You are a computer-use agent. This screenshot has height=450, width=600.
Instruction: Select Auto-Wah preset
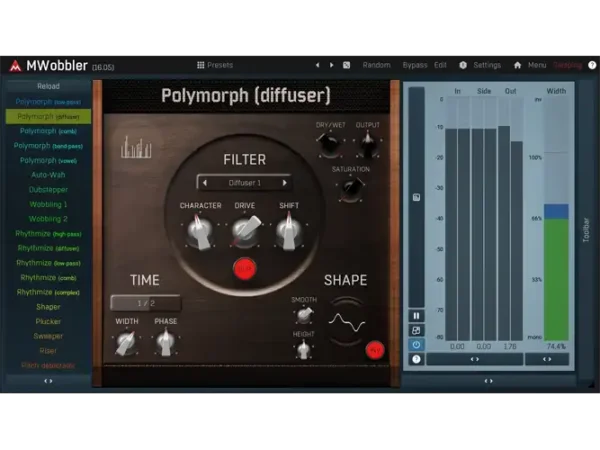coord(48,175)
